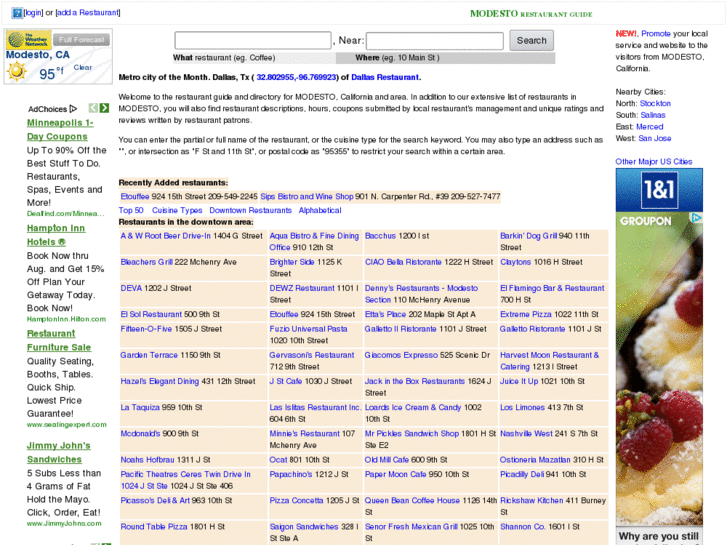Viewport: 727px width, 545px height.
Task: Open www.seatingexpert.com ad URL
Action: (x=66, y=424)
